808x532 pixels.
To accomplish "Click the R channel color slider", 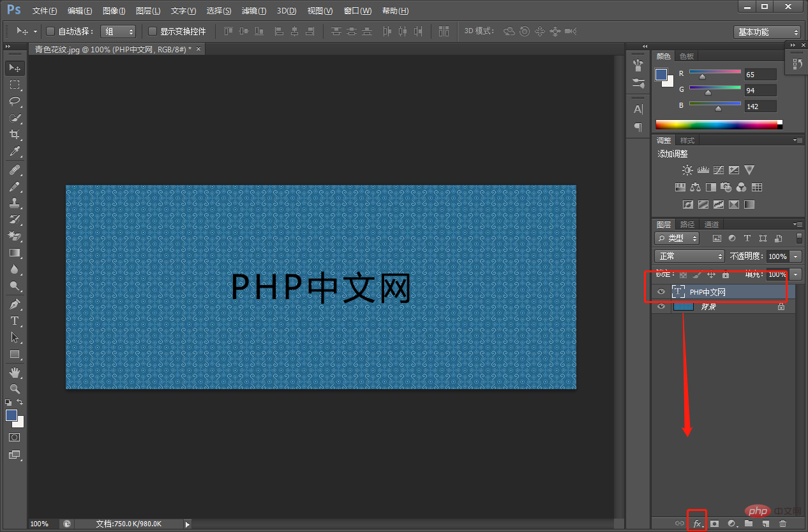I will tap(715, 71).
